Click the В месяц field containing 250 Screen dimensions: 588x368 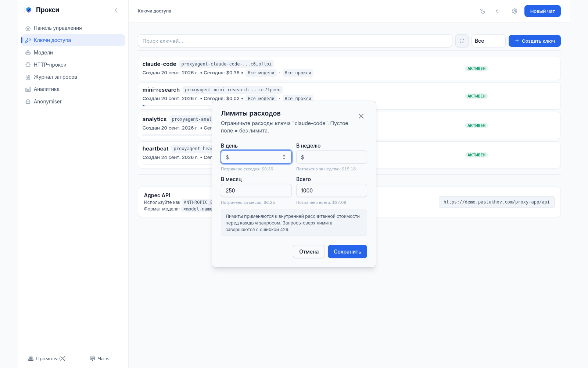(x=256, y=191)
